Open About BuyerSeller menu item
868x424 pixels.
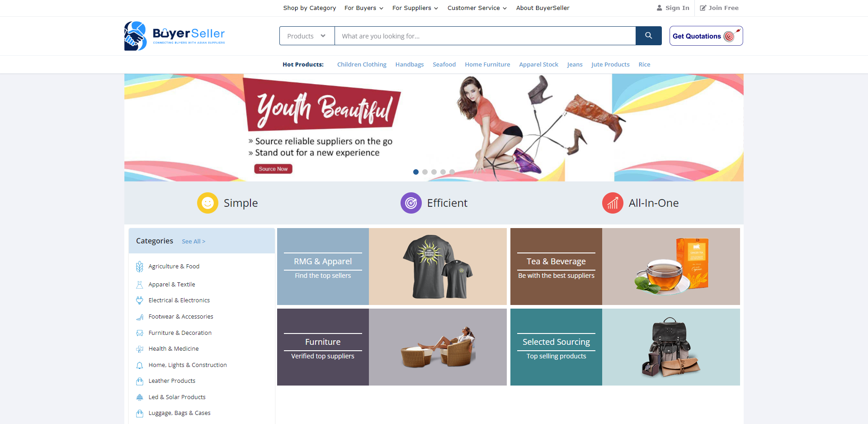tap(543, 8)
